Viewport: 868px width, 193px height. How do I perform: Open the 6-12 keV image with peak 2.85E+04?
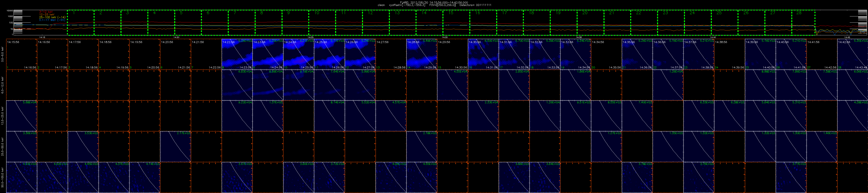coord(514,85)
